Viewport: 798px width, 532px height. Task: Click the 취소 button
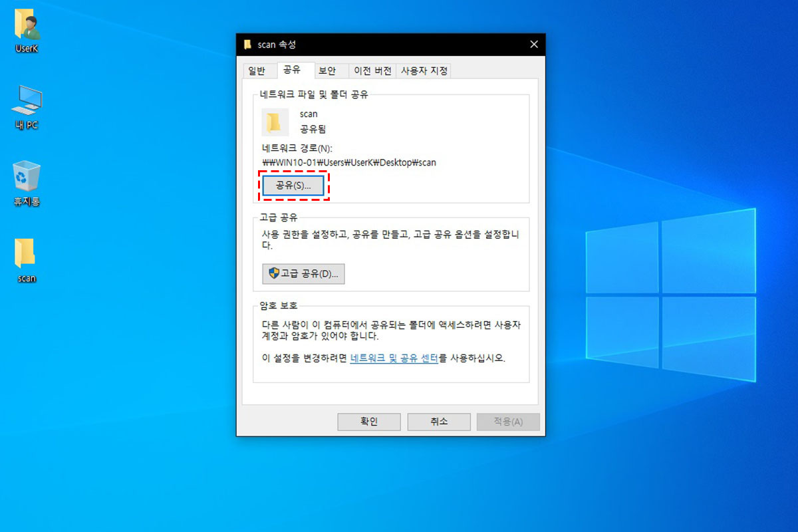439,422
